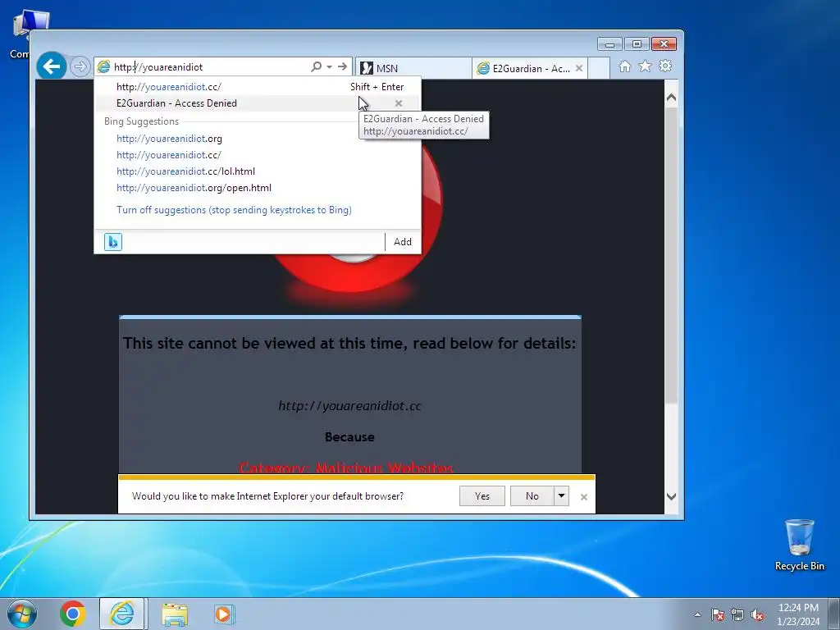Dismiss the default browser notification bar
840x630 pixels.
click(584, 497)
